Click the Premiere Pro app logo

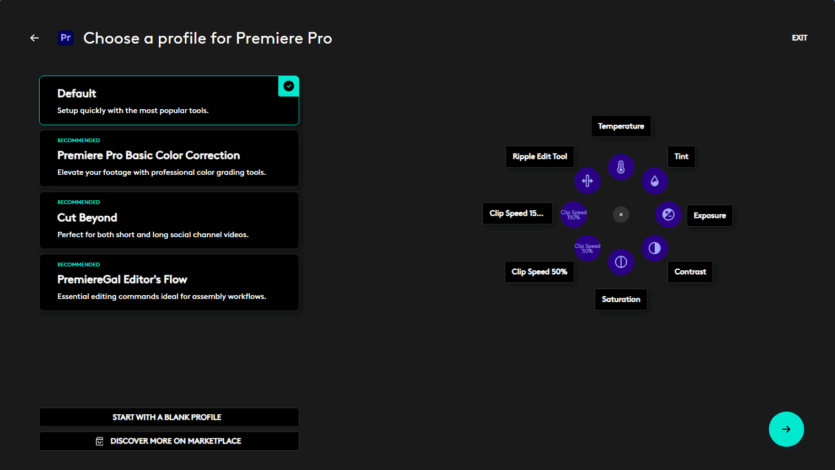pos(66,38)
